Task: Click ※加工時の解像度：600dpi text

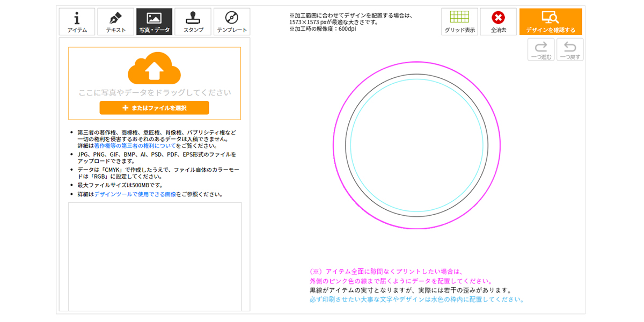Action: [323, 29]
